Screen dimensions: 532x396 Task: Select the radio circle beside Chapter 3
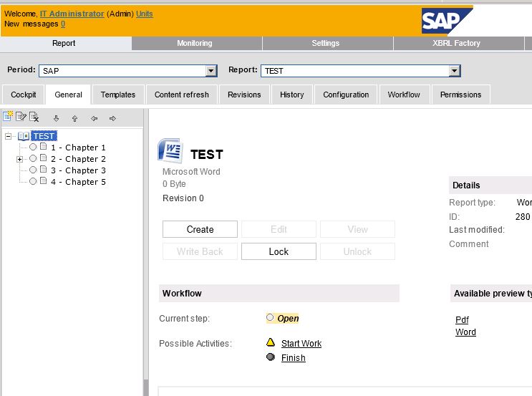coord(33,170)
